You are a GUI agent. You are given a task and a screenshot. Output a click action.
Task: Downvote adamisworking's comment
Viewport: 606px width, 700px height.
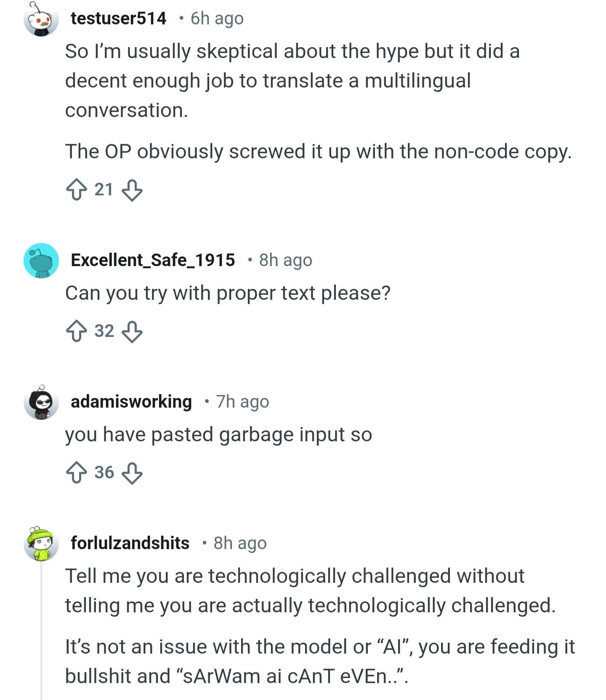[132, 473]
